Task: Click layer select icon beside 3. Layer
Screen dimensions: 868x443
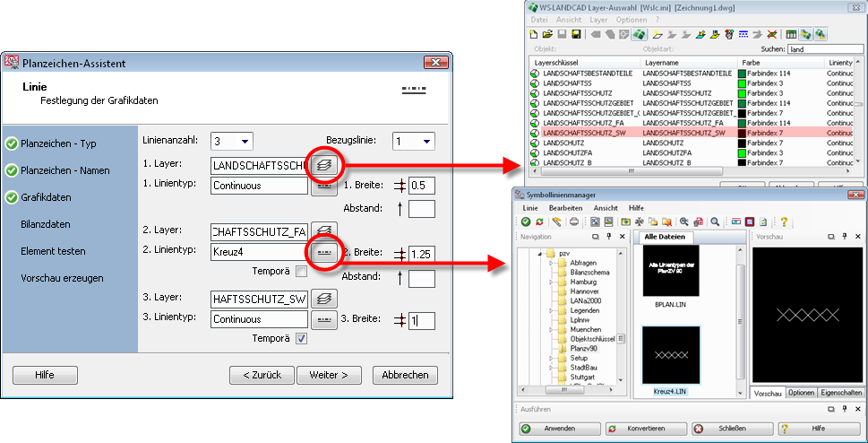Action: (323, 298)
